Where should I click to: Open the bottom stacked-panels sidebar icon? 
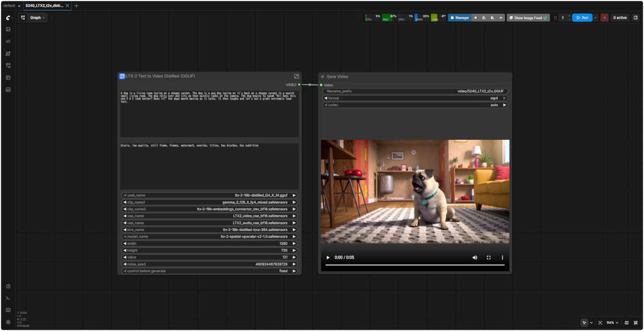8,90
